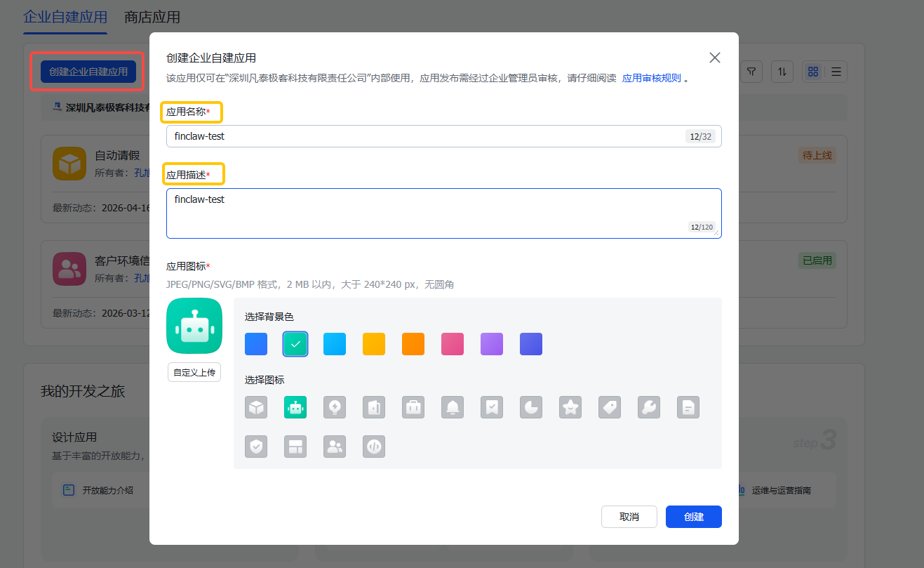Open the 自动请假 app title
The height and width of the screenshot is (568, 924).
click(117, 156)
